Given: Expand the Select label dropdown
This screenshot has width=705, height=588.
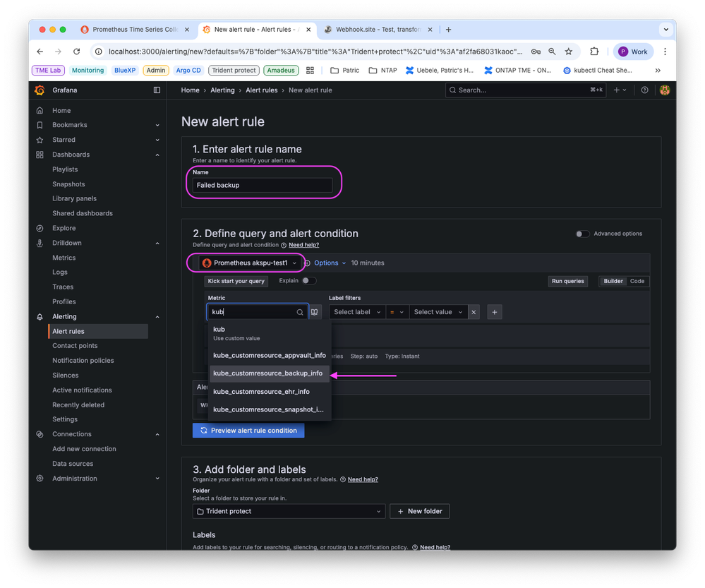Looking at the screenshot, I should pos(356,312).
